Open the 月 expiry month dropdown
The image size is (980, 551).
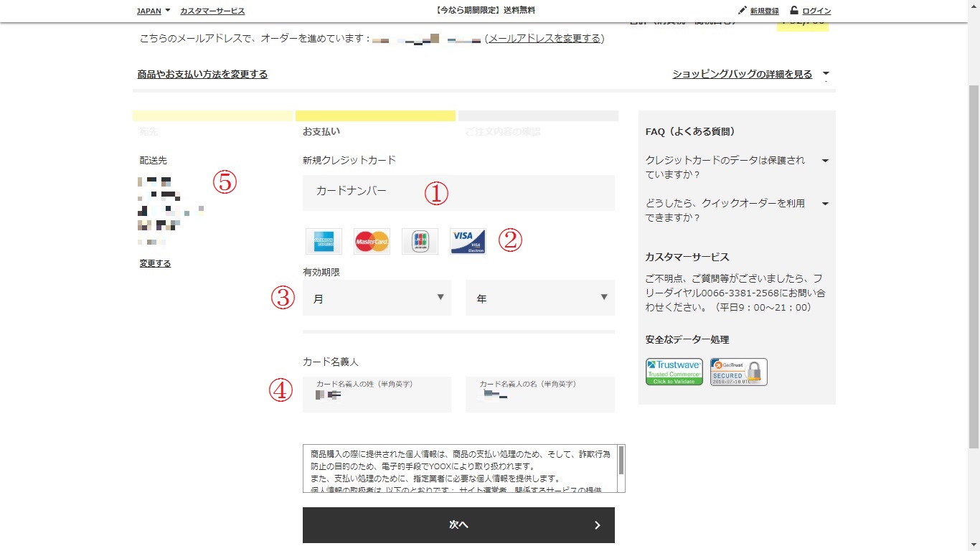377,298
